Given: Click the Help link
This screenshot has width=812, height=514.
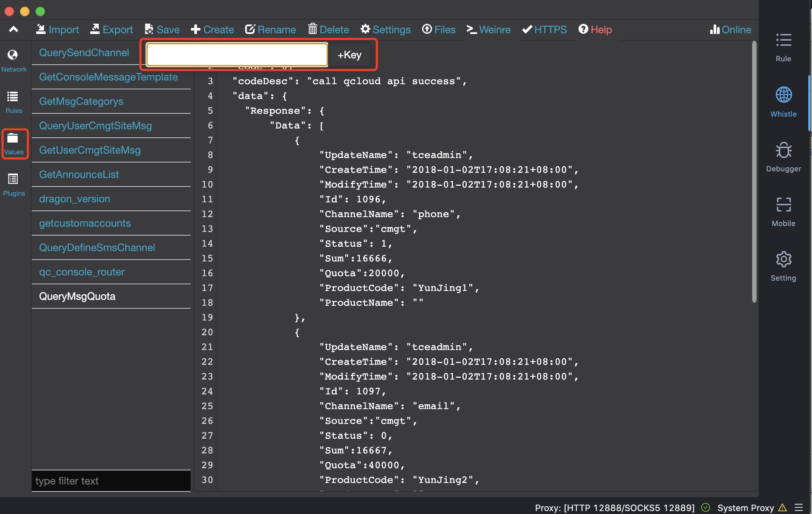Looking at the screenshot, I should click(x=595, y=30).
